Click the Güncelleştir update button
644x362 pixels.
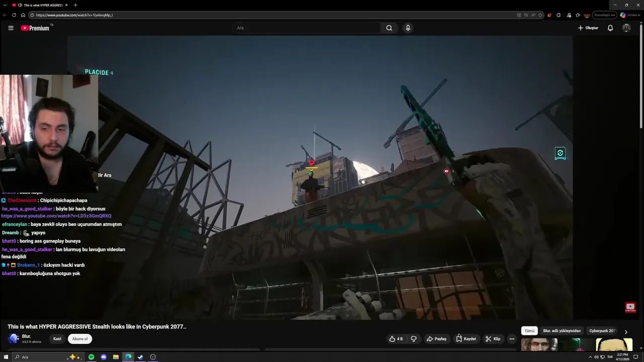pyautogui.click(x=604, y=15)
